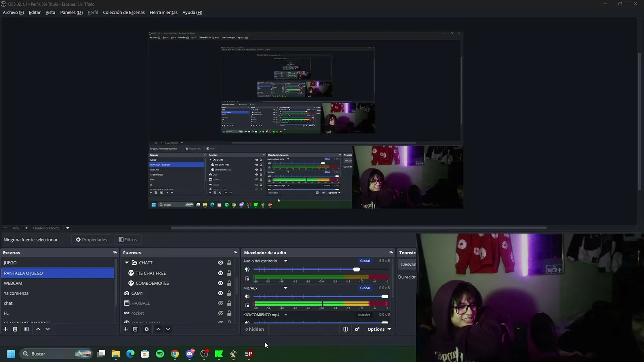
Task: Click the Filtros button
Action: click(128, 240)
